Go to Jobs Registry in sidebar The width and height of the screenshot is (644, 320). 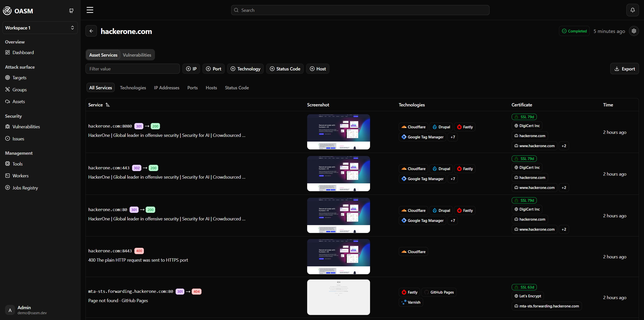[x=25, y=188]
